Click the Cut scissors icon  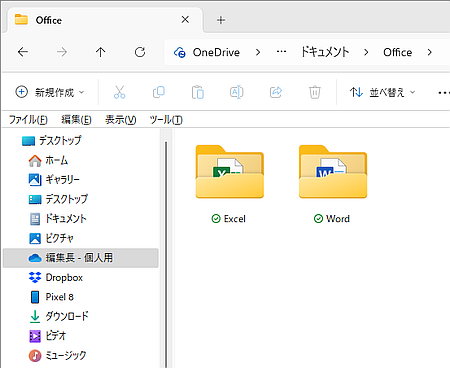point(119,92)
